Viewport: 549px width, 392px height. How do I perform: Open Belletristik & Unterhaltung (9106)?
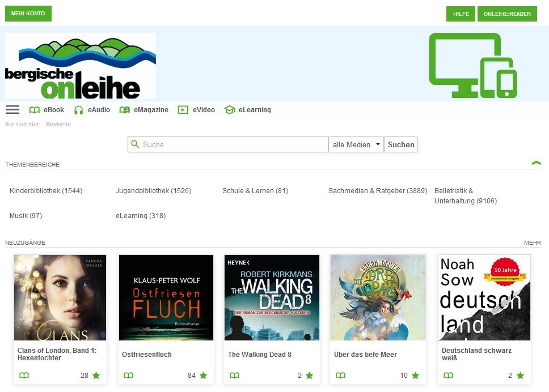pos(466,196)
